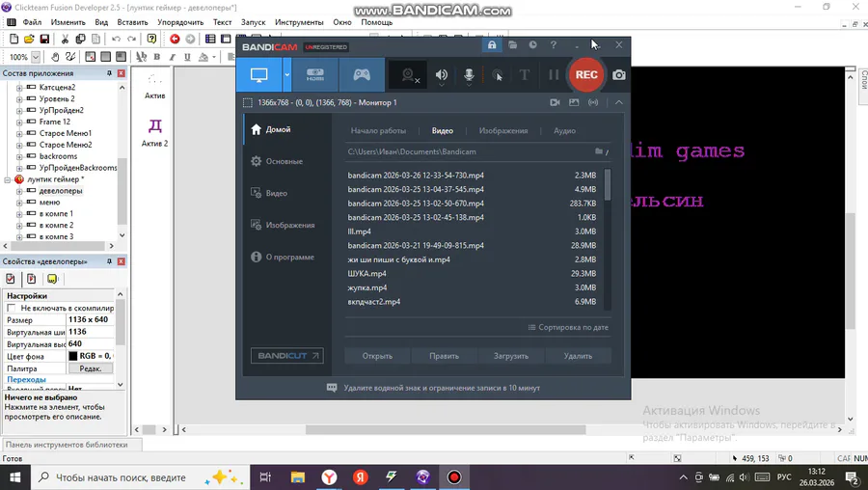Open Основные settings in Bandicam sidebar

(287, 162)
